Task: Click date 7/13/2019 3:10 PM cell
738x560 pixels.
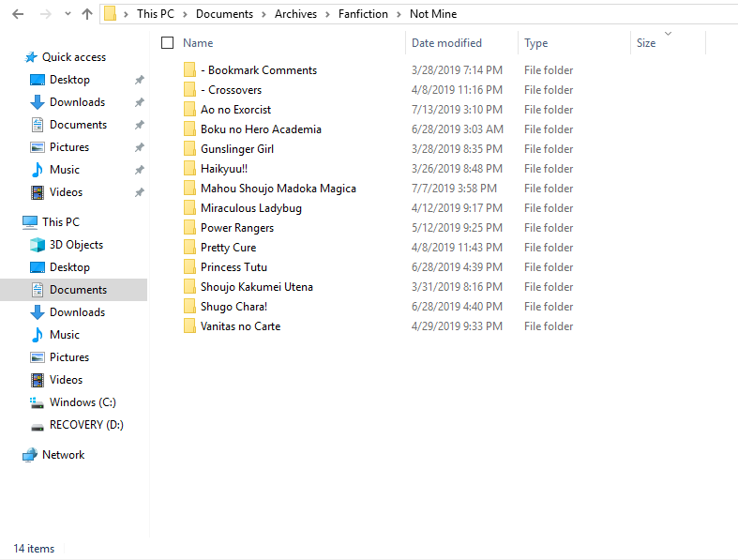Action: tap(457, 110)
